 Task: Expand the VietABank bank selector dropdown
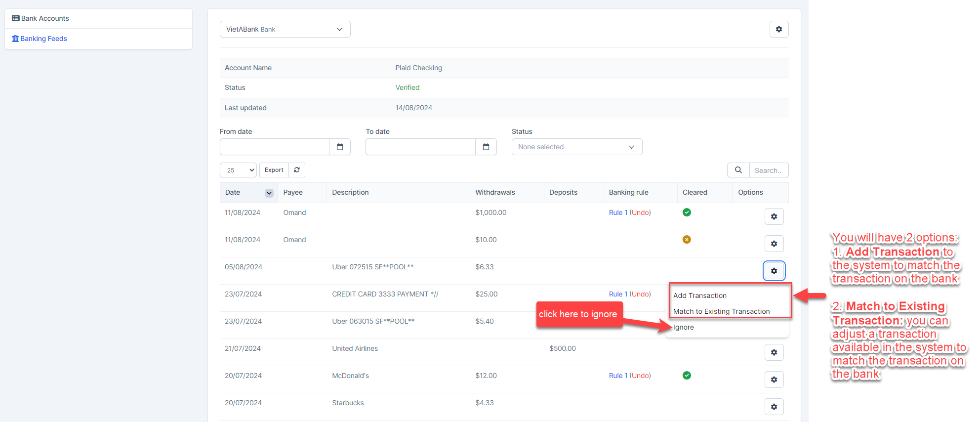[x=285, y=29]
